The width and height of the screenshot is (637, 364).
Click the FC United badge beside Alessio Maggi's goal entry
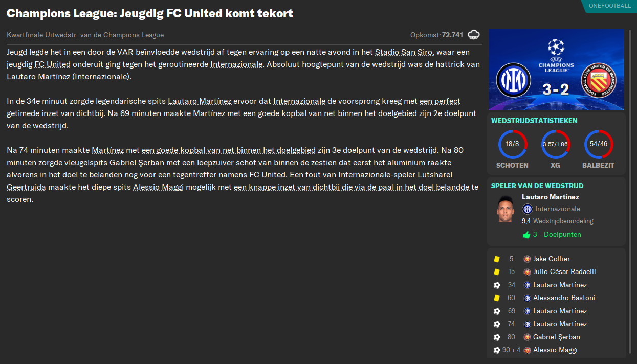[x=528, y=350]
